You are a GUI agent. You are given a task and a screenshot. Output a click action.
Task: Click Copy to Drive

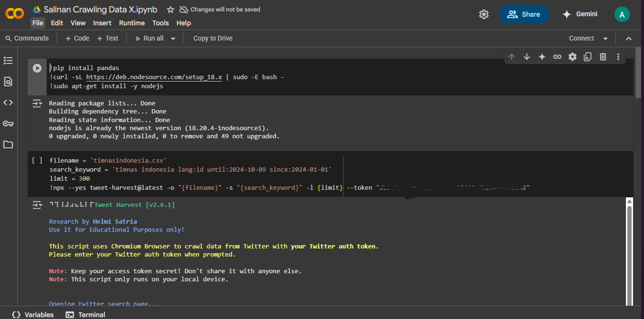213,38
